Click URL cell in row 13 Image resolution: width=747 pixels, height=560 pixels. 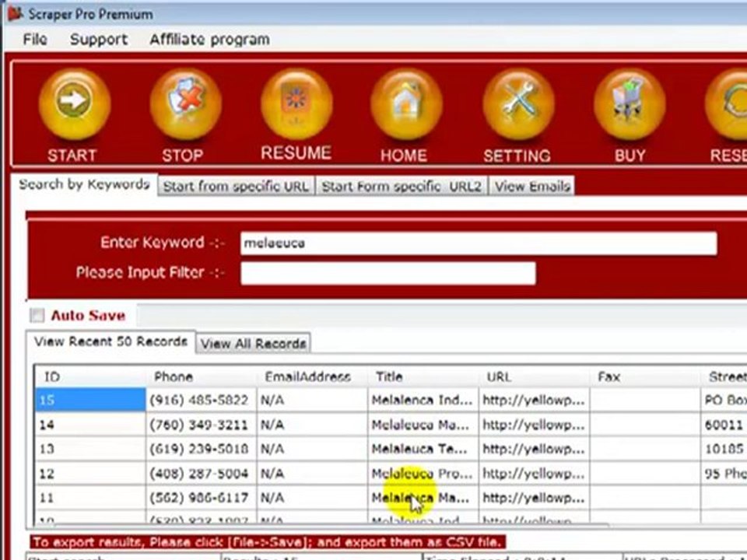(x=534, y=449)
